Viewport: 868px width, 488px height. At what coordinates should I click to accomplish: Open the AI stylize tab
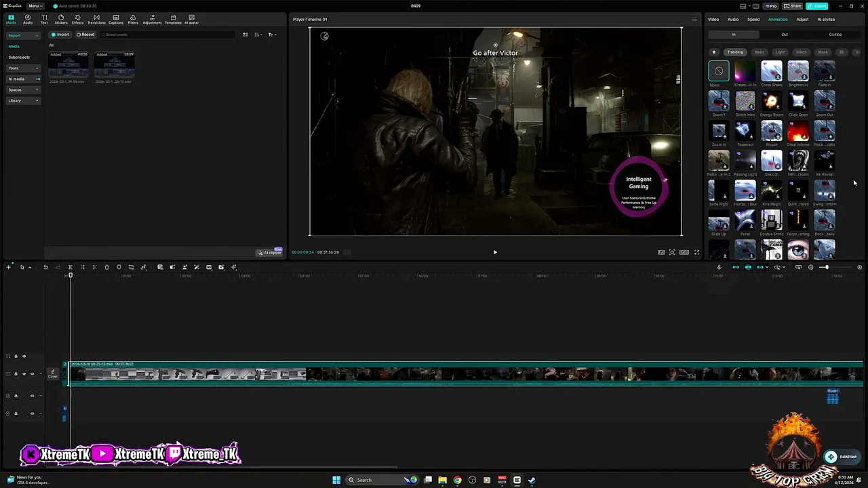pyautogui.click(x=826, y=19)
